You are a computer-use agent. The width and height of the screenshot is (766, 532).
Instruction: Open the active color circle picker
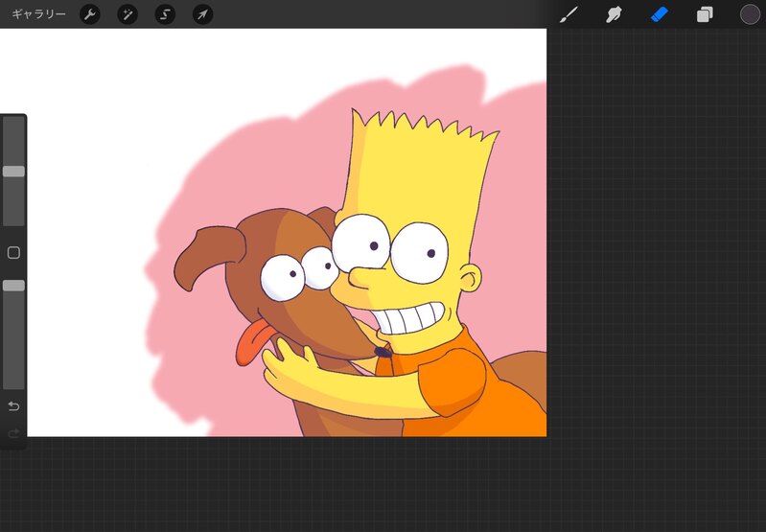(x=750, y=14)
